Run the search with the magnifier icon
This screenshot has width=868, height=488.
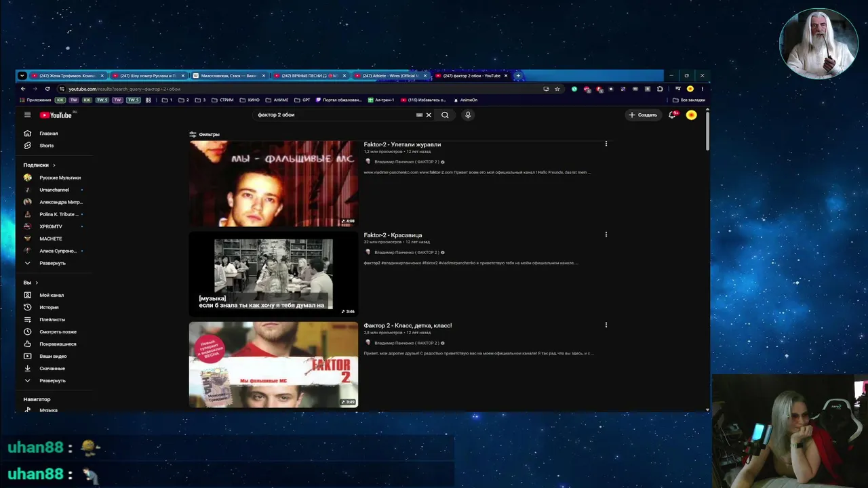coord(445,115)
